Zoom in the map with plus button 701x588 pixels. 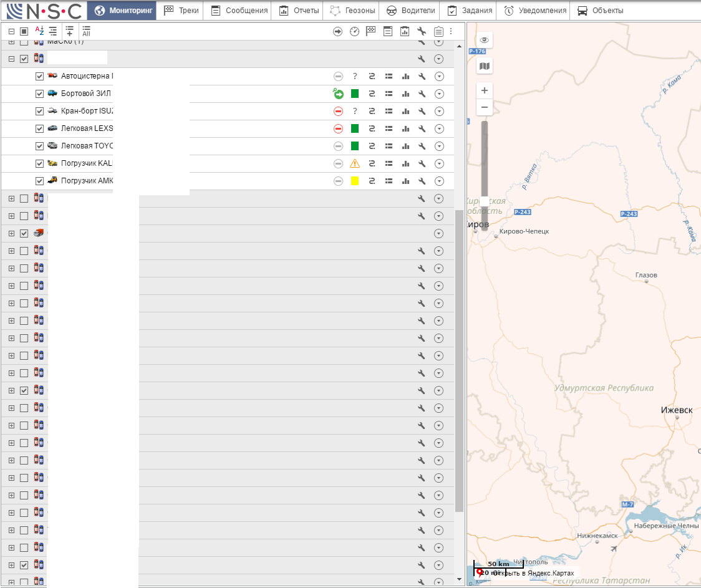[485, 90]
